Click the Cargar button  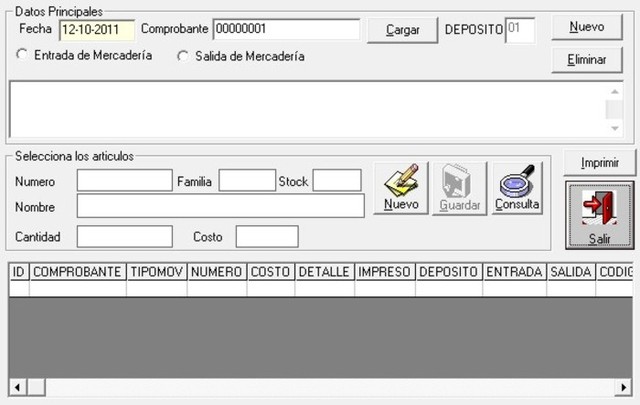402,30
